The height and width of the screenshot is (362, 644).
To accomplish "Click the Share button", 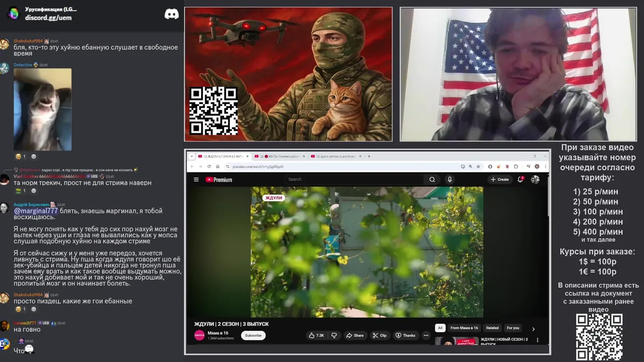I will click(355, 335).
